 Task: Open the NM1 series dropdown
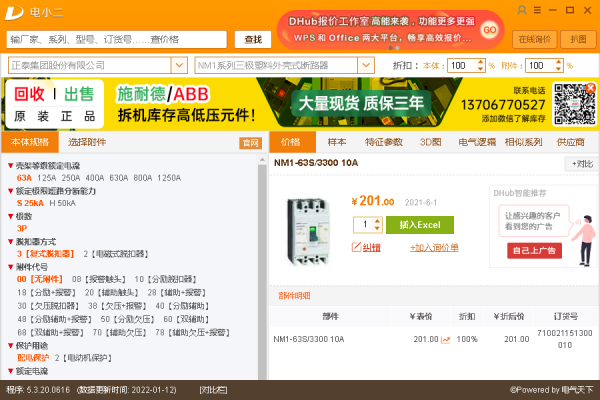pyautogui.click(x=366, y=65)
